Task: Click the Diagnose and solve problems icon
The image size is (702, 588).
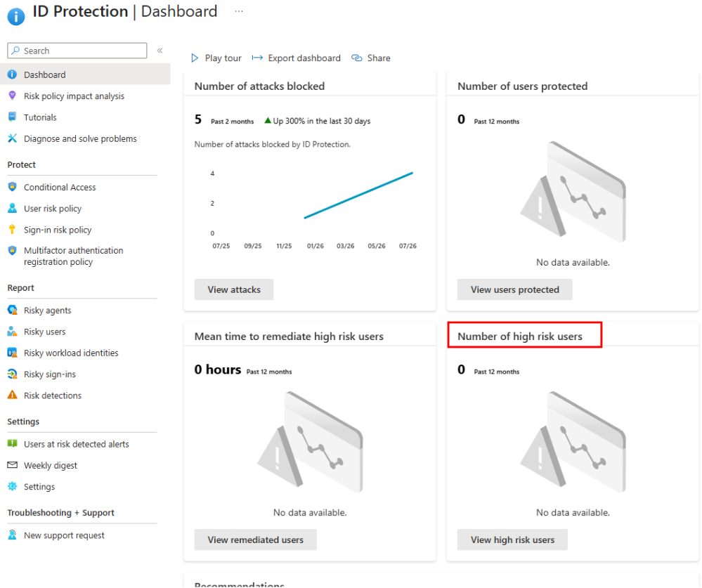Action: tap(13, 138)
